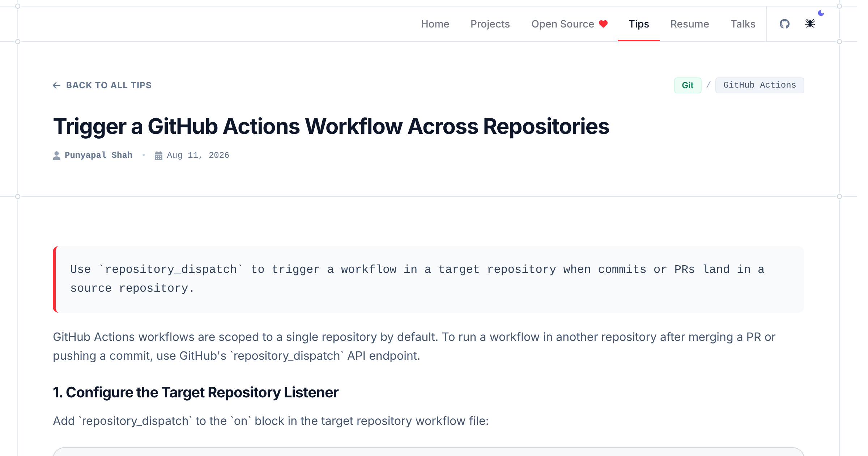Click the red heart icon
Image resolution: width=868 pixels, height=456 pixels.
click(x=603, y=24)
